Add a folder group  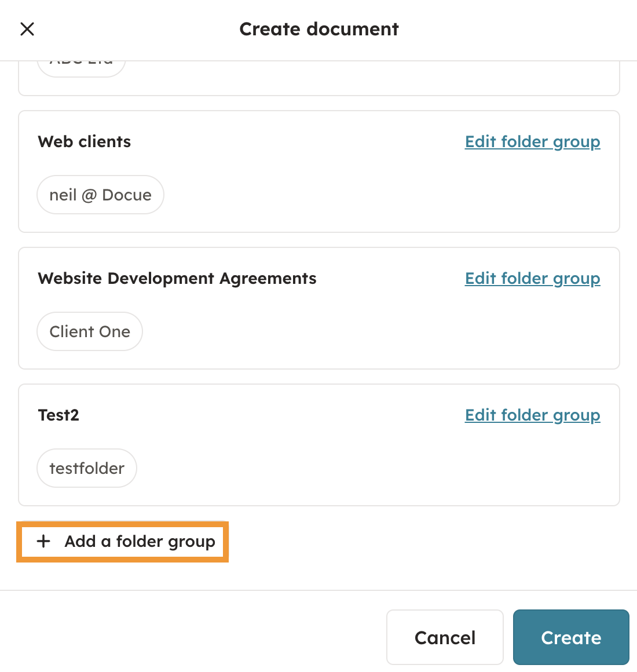pyautogui.click(x=140, y=542)
